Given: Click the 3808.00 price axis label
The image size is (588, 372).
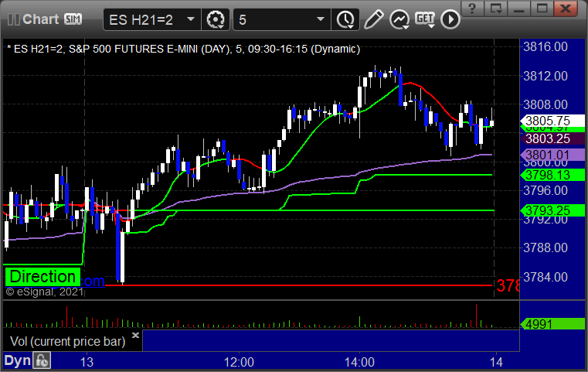Looking at the screenshot, I should pos(546,104).
